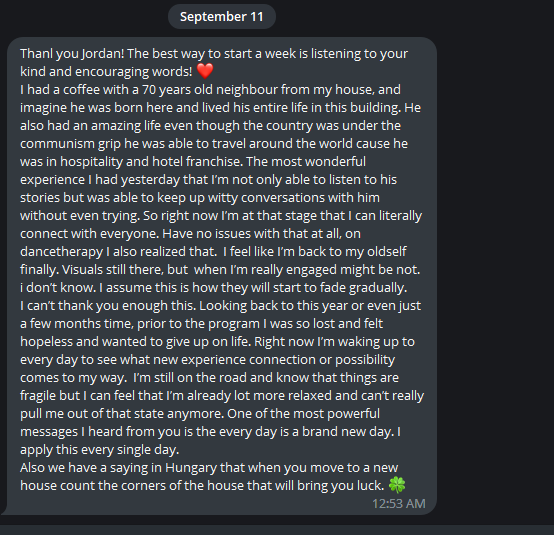Click the word 'Visuals' in the message

pyautogui.click(x=82, y=270)
